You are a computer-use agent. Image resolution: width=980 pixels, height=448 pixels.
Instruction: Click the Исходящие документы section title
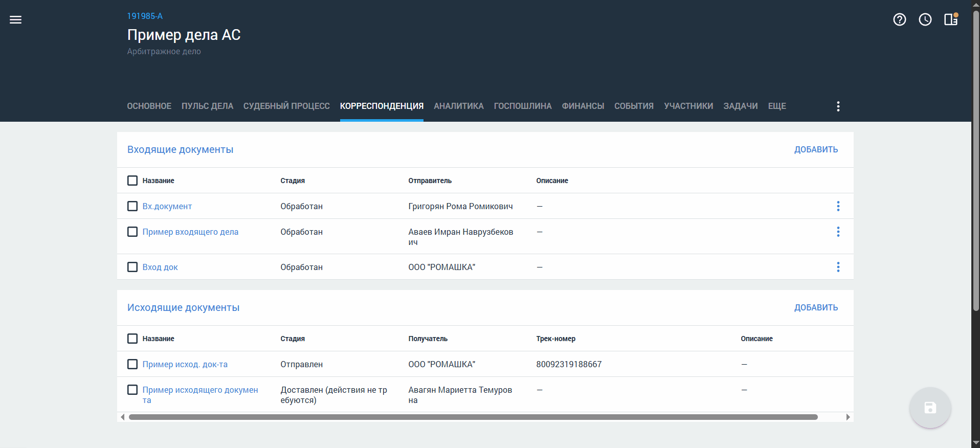coord(183,307)
